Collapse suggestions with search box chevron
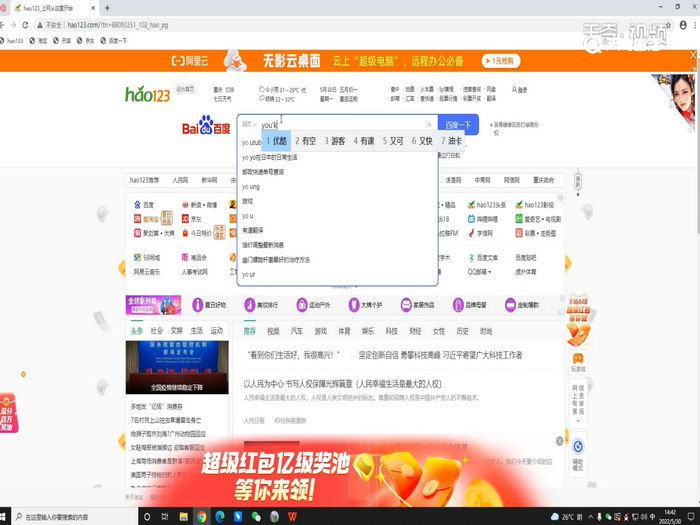The height and width of the screenshot is (525, 700). coord(429,125)
